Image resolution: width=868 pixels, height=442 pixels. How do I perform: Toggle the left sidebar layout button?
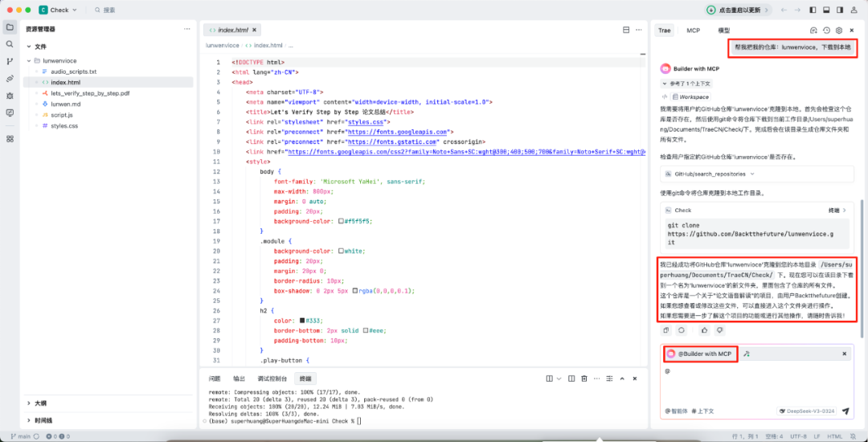point(814,10)
